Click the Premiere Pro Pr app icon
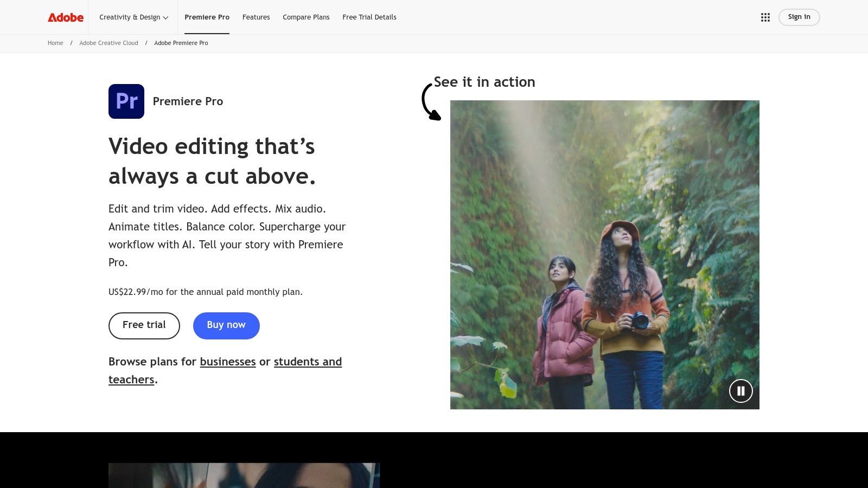 126,101
